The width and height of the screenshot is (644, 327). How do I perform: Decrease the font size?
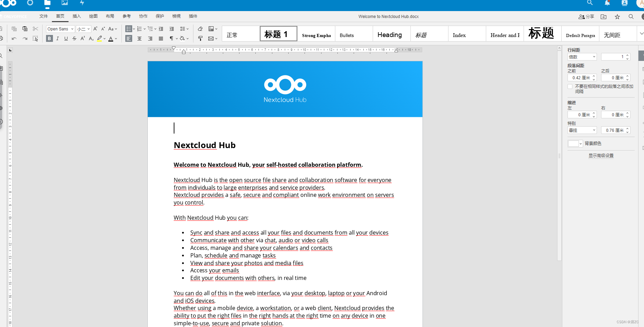point(103,29)
